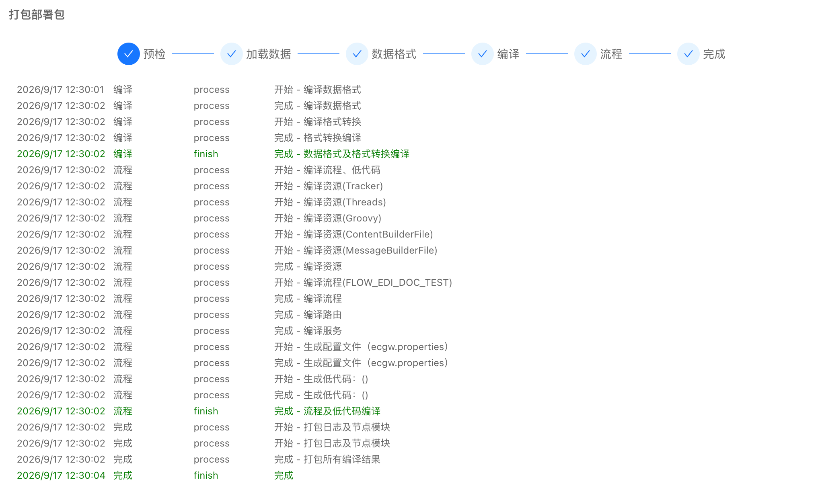The width and height of the screenshot is (822, 504).
Task: Select the 数据格式 step label
Action: click(x=394, y=54)
